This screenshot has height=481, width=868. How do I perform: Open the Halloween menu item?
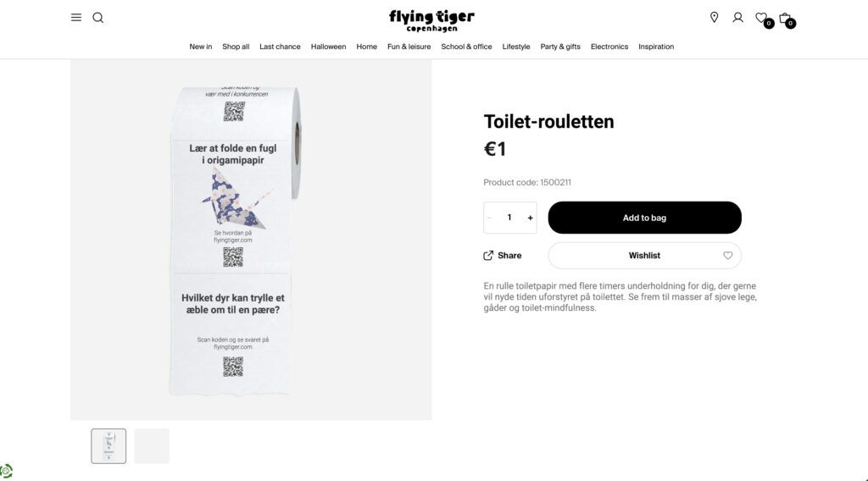(x=328, y=47)
